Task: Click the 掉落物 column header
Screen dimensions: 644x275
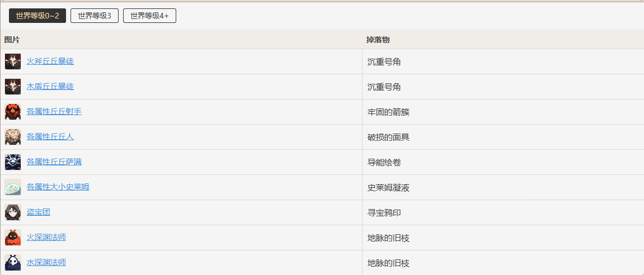Action: [378, 40]
